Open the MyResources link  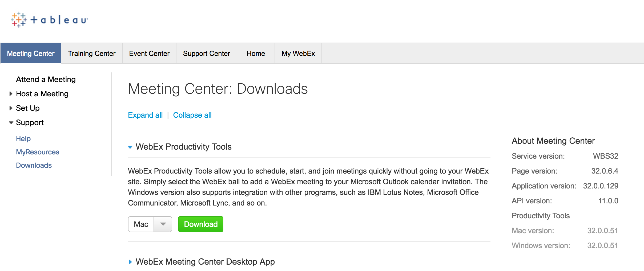[38, 152]
